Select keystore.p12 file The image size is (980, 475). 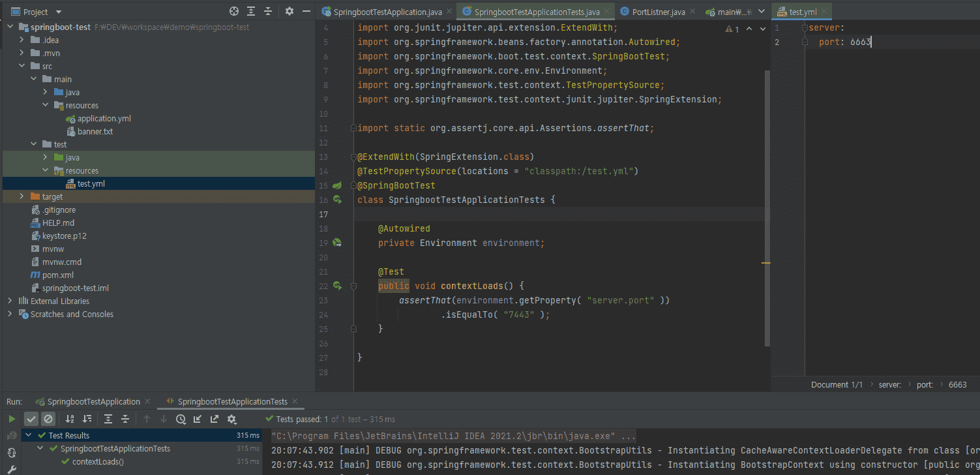click(x=64, y=236)
